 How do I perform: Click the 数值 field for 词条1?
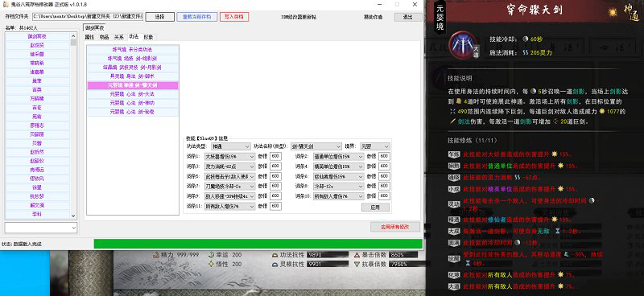click(275, 156)
